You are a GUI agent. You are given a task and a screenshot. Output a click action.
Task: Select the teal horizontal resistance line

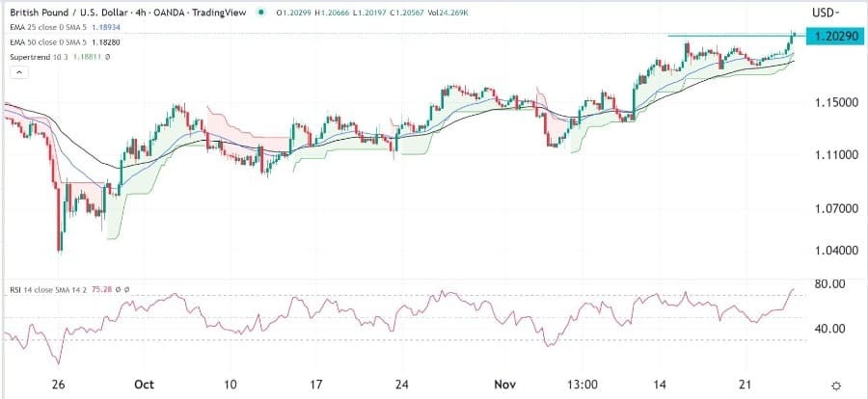click(723, 36)
